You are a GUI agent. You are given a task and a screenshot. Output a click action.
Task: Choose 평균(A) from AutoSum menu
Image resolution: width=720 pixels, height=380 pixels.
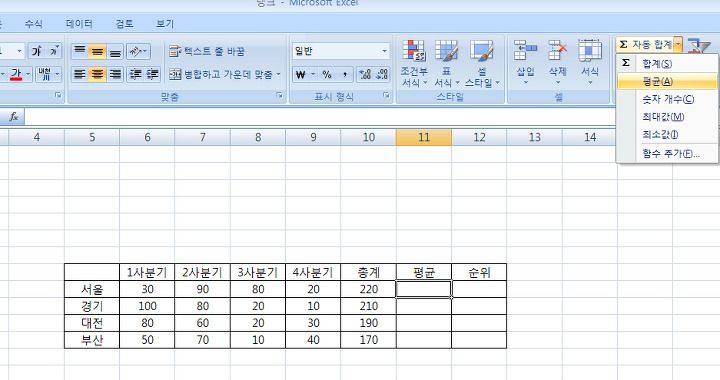(666, 82)
